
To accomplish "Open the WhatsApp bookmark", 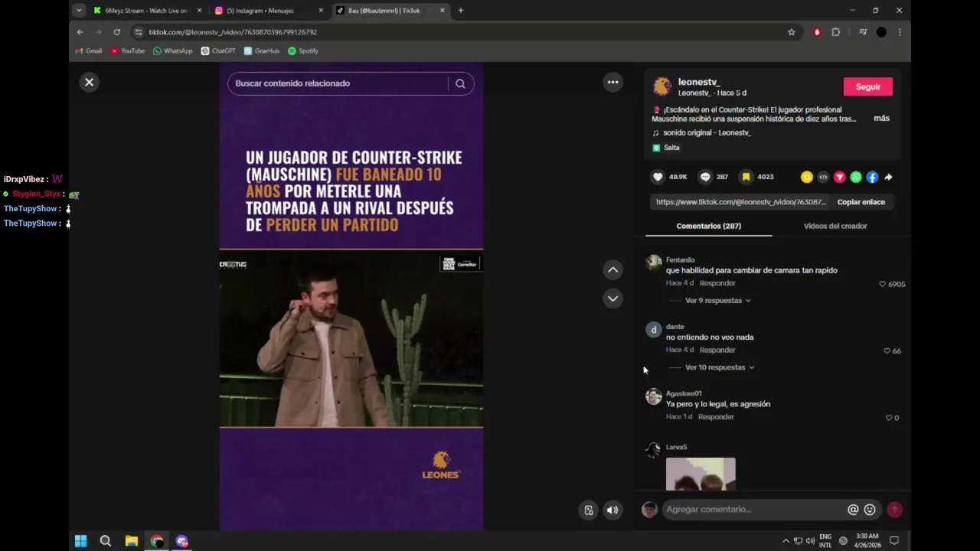I will pos(172,51).
